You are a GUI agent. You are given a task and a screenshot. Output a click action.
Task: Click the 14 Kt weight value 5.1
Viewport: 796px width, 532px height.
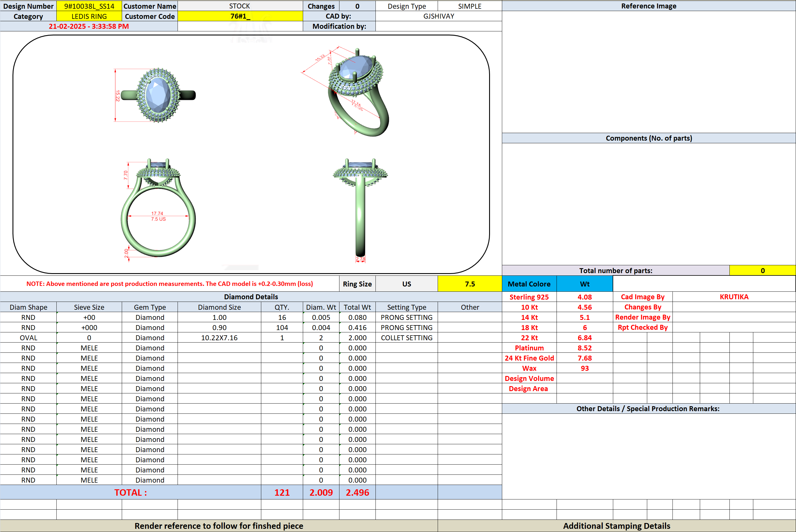tap(585, 317)
